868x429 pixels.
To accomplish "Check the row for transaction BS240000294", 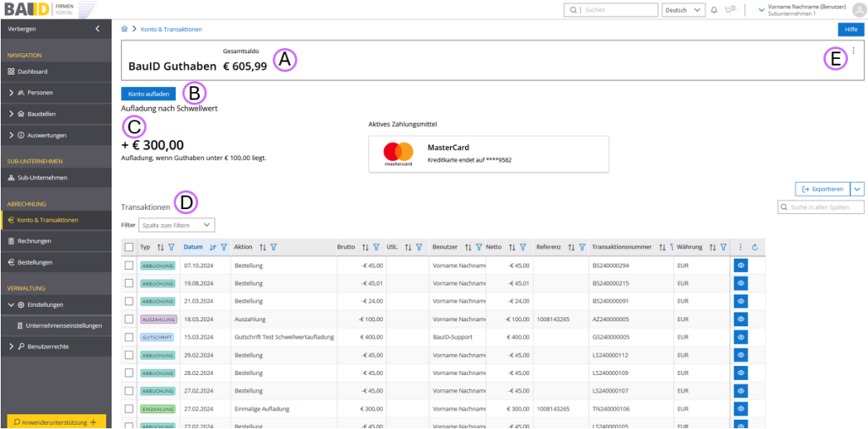I will [129, 265].
